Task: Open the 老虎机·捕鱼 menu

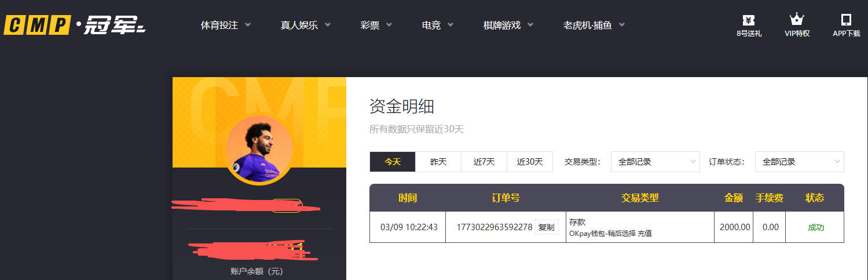Action: tap(594, 26)
